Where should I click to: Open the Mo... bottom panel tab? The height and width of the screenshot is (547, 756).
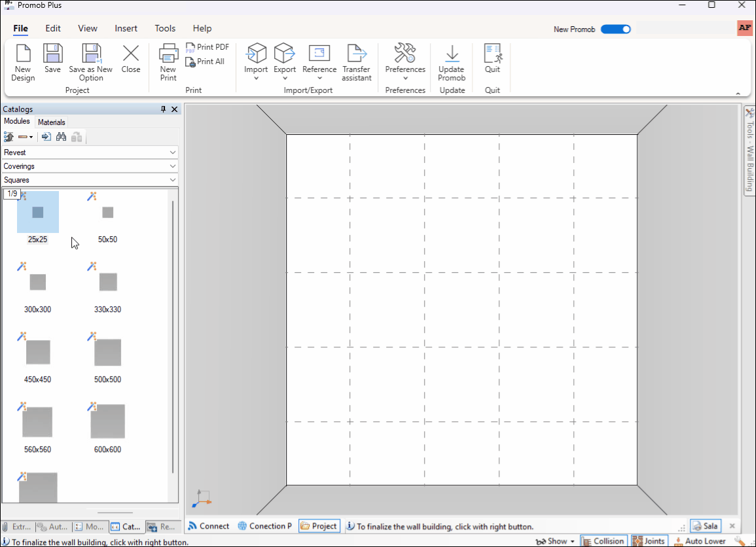[x=90, y=527]
